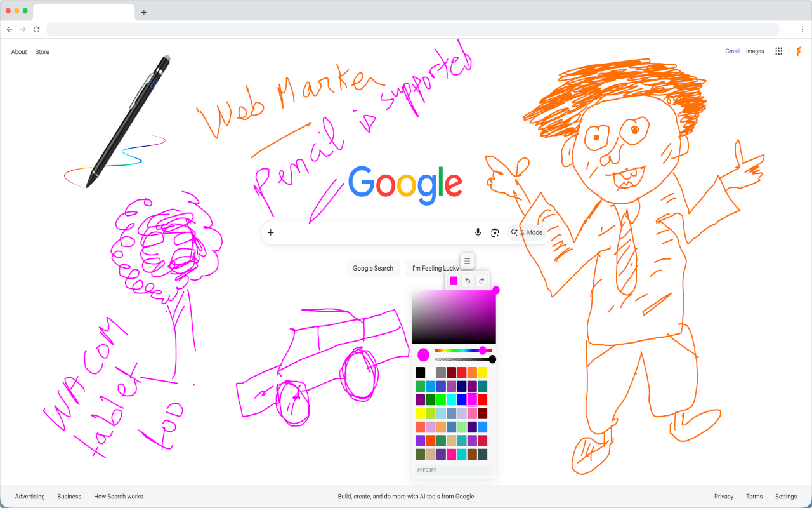Pick the pale light green swatch
The width and height of the screenshot is (812, 508).
(462, 427)
